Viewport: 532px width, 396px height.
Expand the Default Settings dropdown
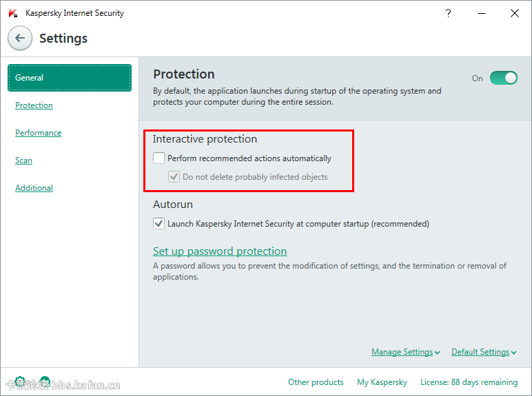484,352
